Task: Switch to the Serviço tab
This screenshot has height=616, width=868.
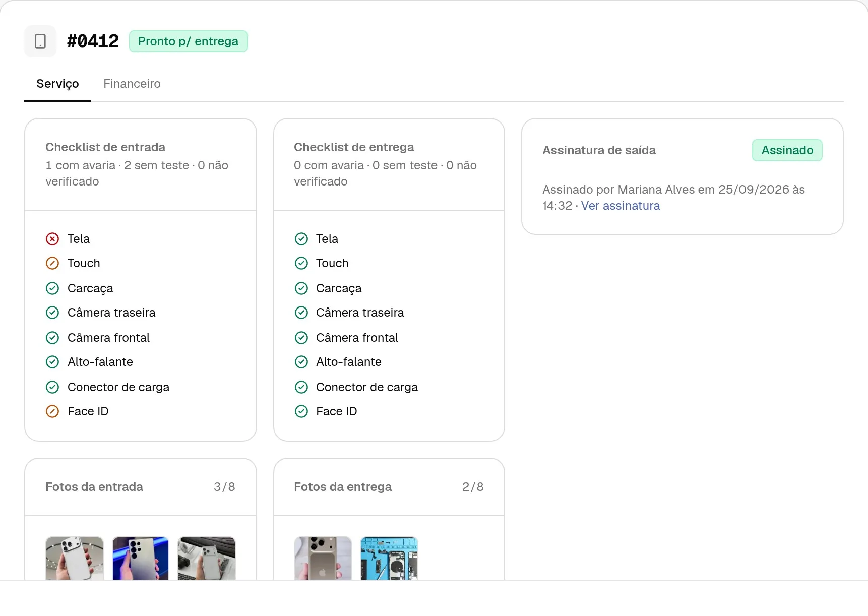Action: point(57,84)
